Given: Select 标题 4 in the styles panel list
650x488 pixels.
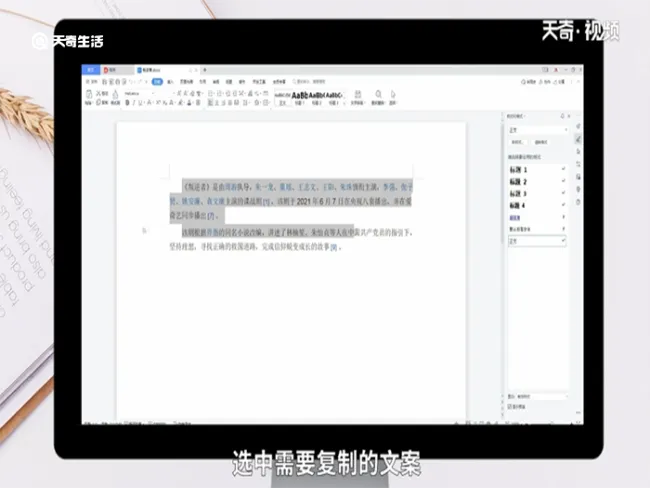Looking at the screenshot, I should (537, 205).
